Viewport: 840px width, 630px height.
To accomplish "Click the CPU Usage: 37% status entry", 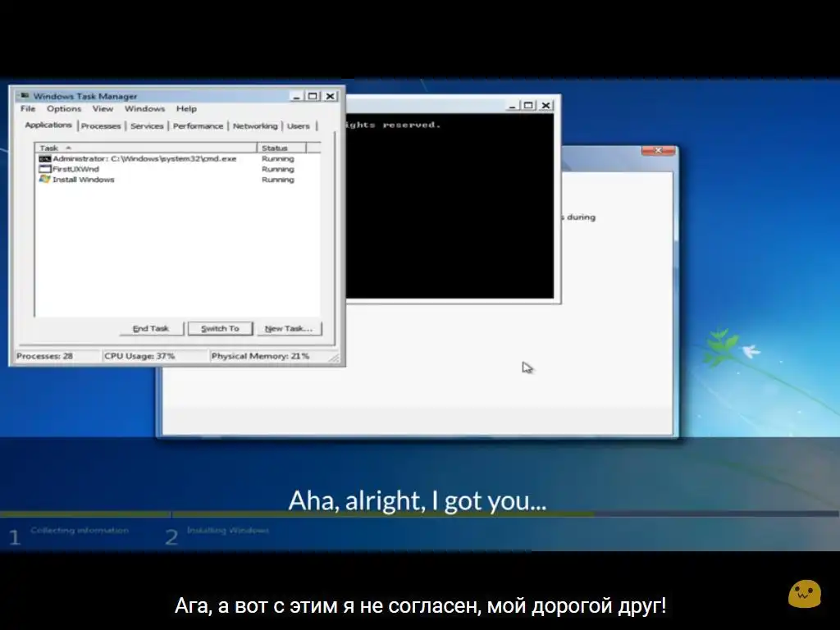I will 154,356.
